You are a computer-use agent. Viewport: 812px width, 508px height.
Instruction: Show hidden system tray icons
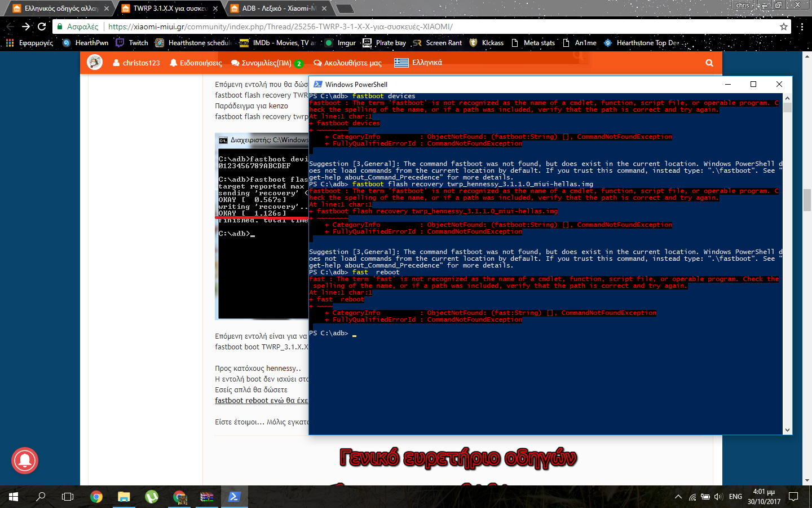(678, 497)
